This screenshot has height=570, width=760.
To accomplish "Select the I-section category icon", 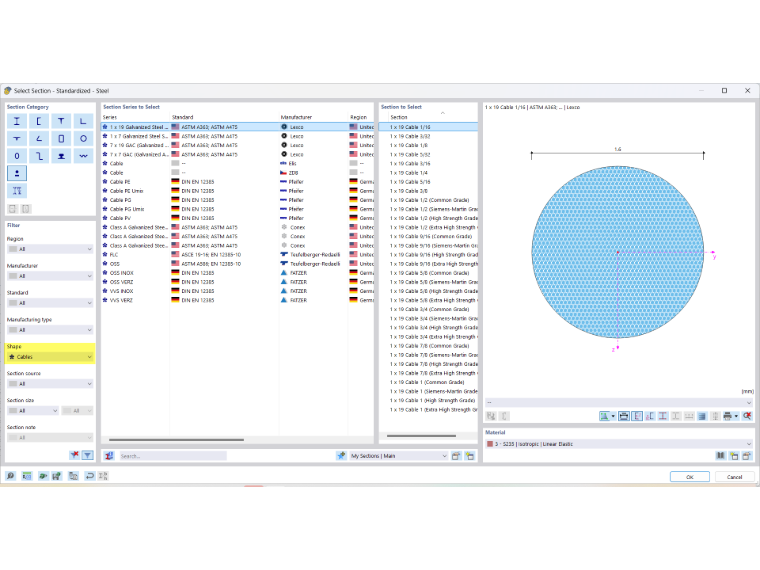I will 17,121.
